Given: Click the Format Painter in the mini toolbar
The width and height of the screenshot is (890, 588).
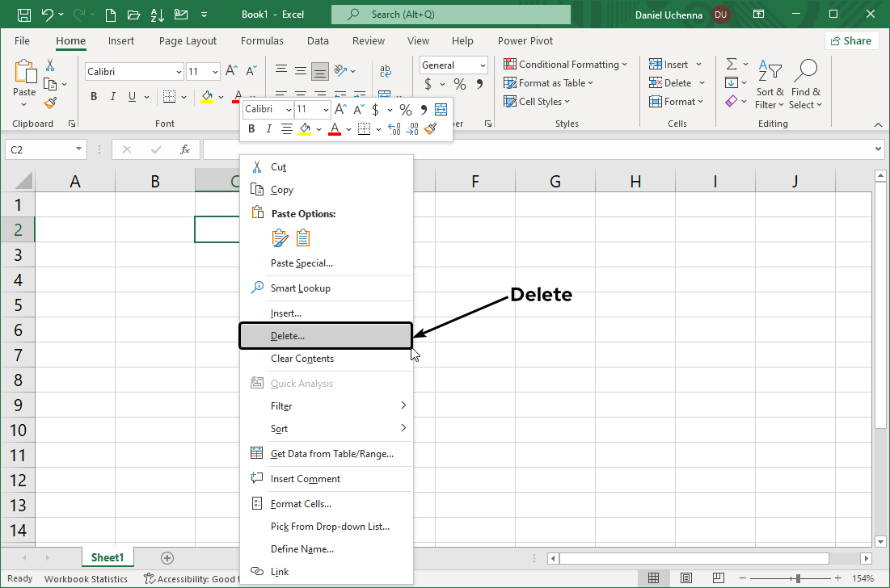Looking at the screenshot, I should click(430, 129).
